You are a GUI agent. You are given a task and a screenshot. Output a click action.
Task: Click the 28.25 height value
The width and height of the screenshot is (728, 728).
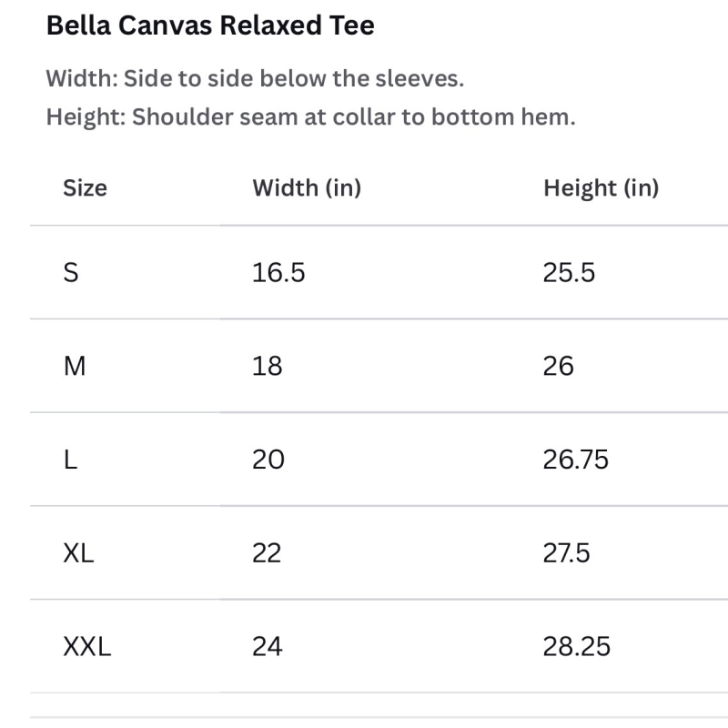(576, 646)
